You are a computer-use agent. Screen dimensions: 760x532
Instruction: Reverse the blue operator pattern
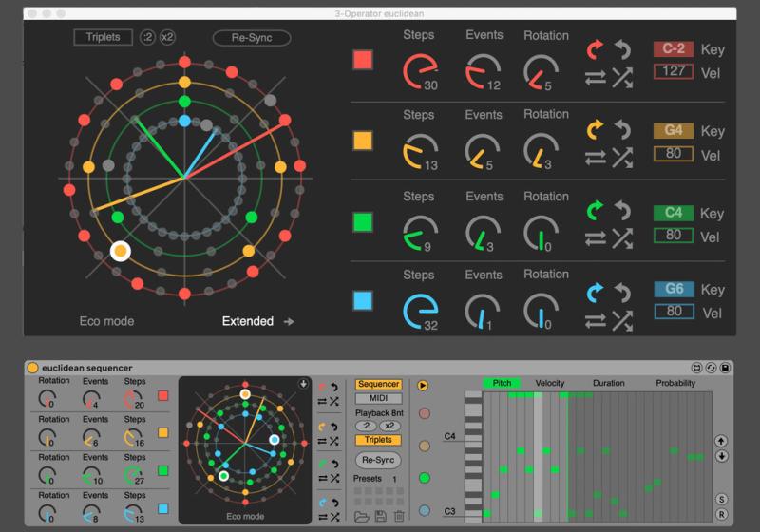click(x=596, y=321)
